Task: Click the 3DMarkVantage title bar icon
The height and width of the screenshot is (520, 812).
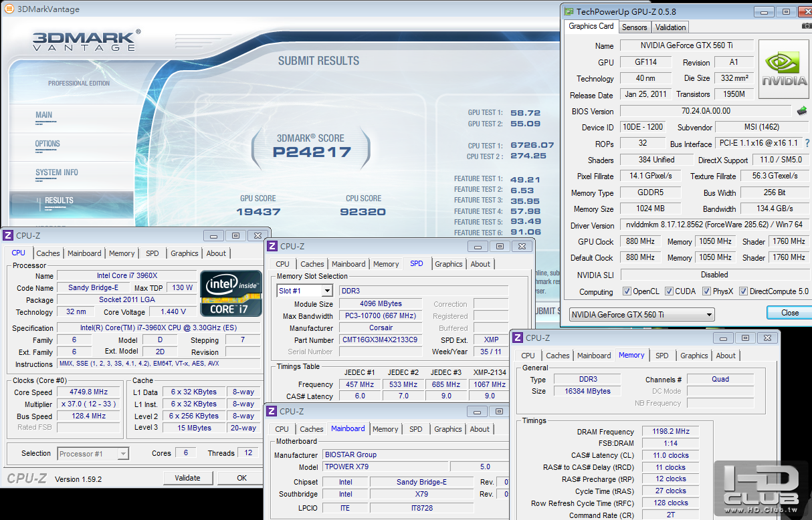Action: (8, 9)
